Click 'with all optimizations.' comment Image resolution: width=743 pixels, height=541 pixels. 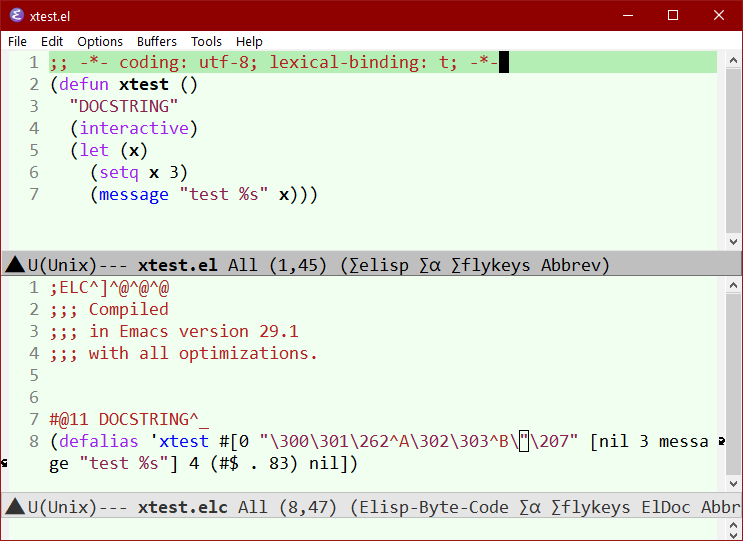point(203,353)
